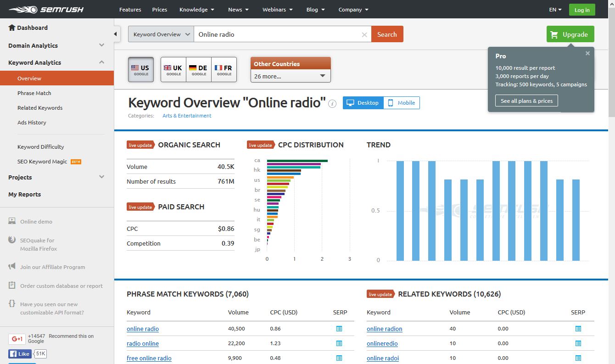Image resolution: width=615 pixels, height=364 pixels.
Task: Select the DE Google database
Action: (199, 70)
